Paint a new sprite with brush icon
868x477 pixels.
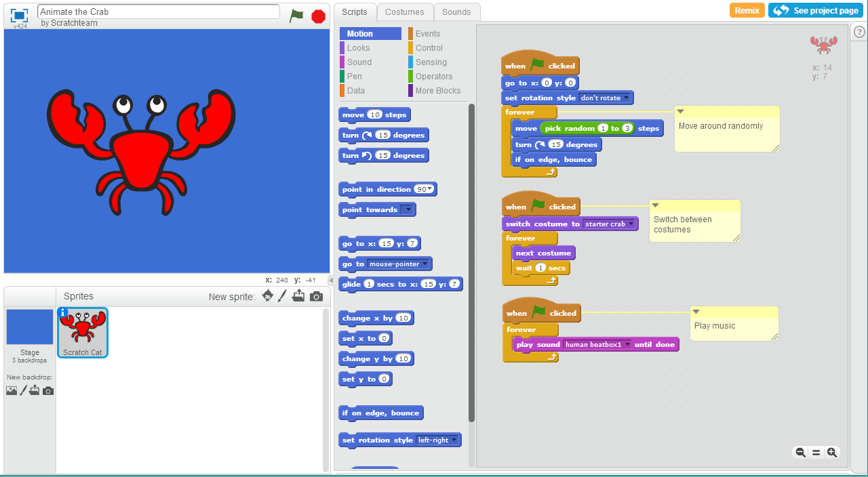click(x=283, y=296)
